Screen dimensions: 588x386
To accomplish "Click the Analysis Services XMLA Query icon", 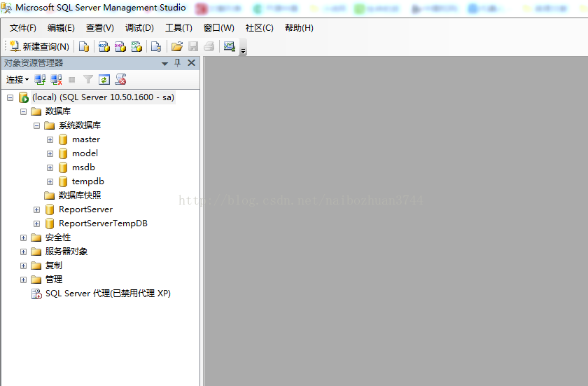I will click(136, 46).
